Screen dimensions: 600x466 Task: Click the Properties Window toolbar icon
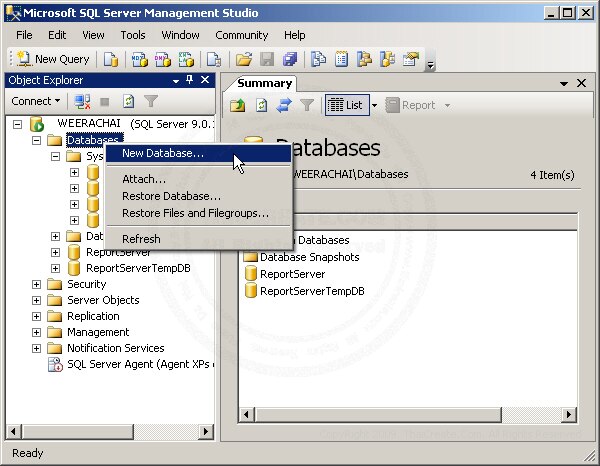[411, 59]
